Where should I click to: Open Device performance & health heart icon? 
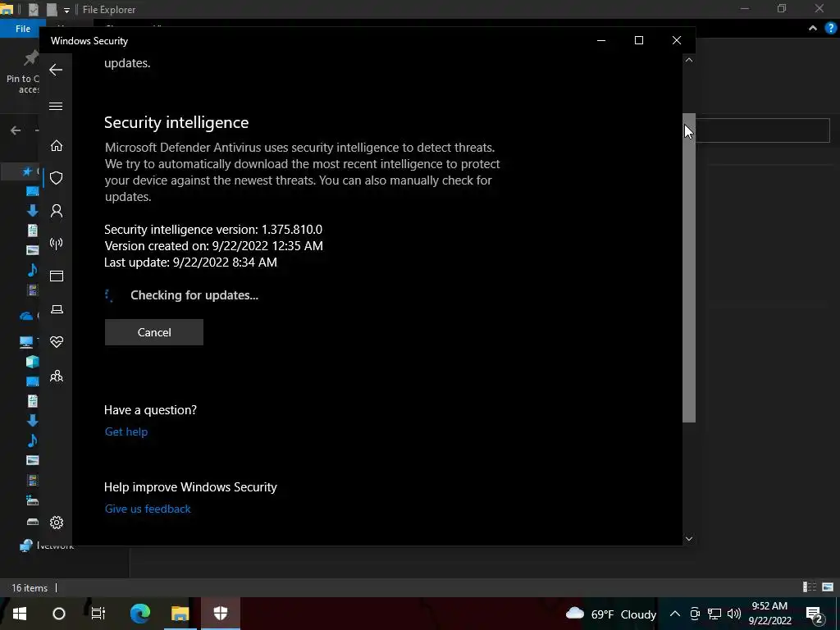(x=57, y=342)
